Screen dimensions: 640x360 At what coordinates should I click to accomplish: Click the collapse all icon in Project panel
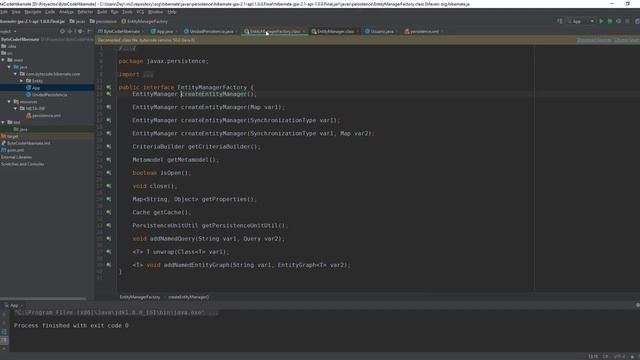click(x=71, y=31)
